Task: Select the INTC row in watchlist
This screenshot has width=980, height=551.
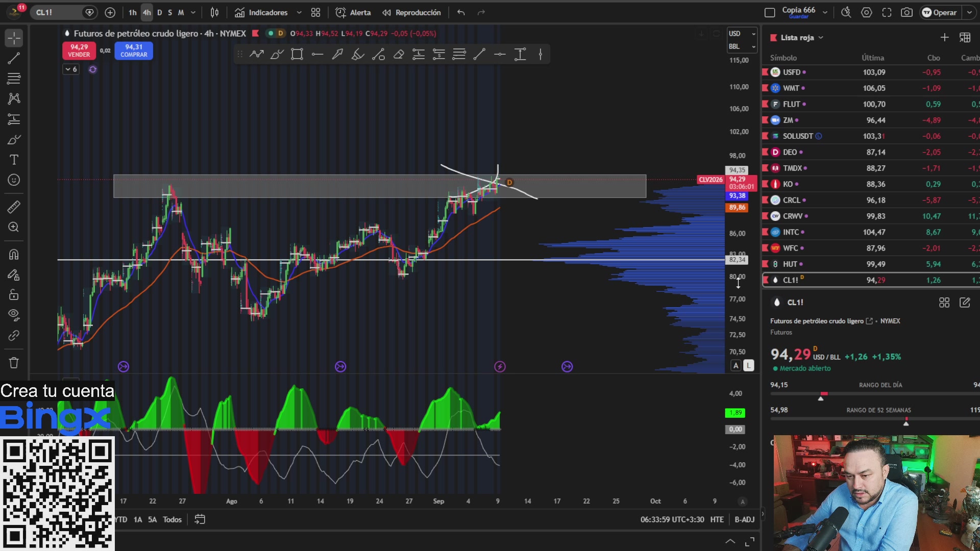Action: (x=871, y=232)
